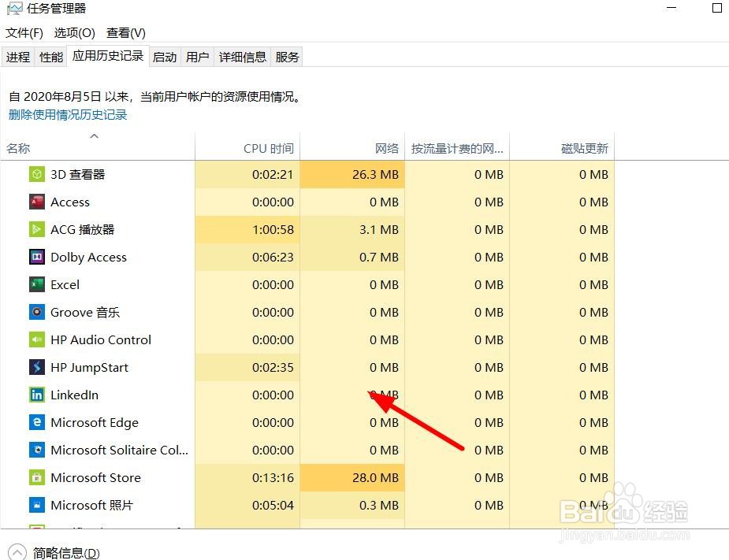
Task: Select the 3D 查看器 row name
Action: [78, 174]
